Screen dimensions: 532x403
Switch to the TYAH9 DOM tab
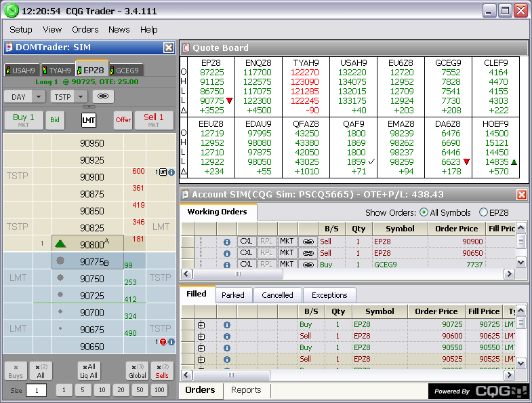pos(57,71)
